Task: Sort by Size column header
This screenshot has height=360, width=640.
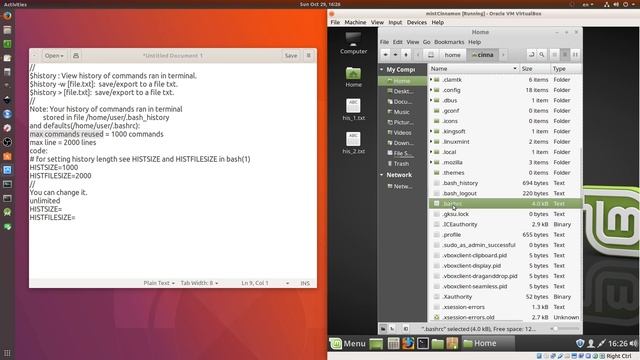Action: point(535,69)
